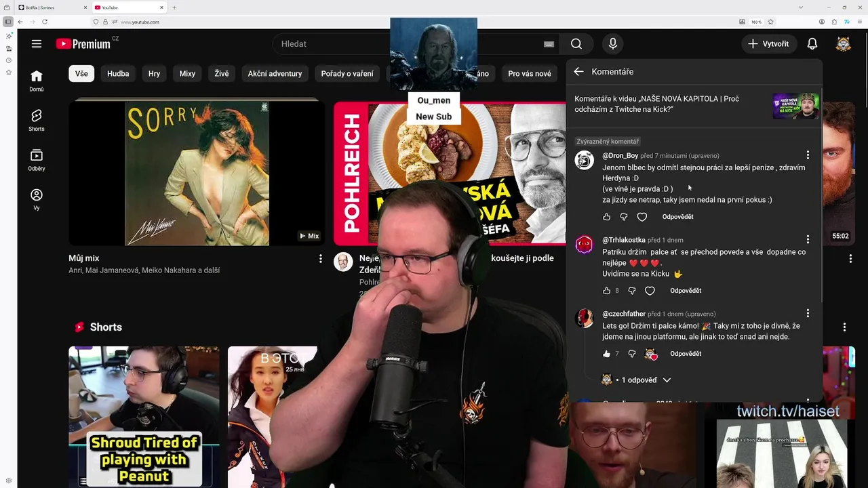Open options menu for @czechfather comment
This screenshot has height=488, width=868.
point(808,313)
